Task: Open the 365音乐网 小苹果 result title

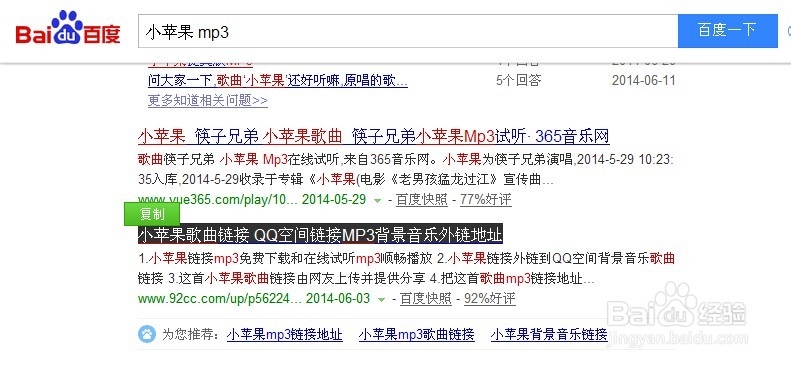Action: (x=373, y=136)
